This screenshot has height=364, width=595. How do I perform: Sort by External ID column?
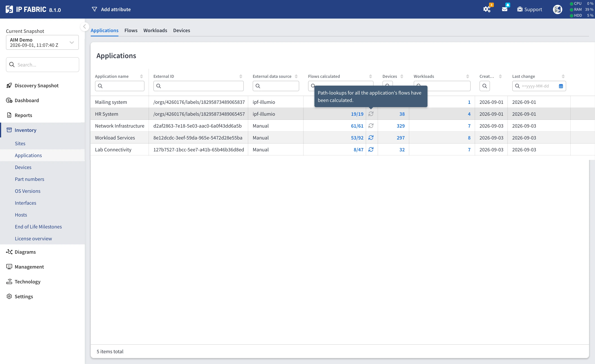click(241, 76)
